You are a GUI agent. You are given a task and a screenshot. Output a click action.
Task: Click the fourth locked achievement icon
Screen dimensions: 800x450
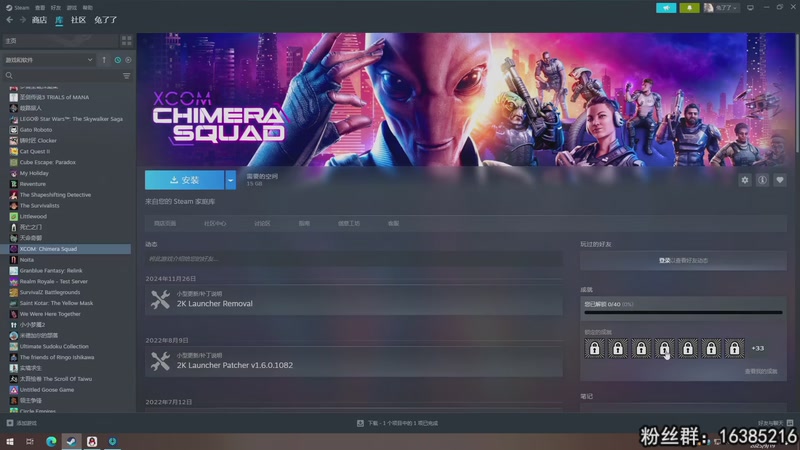(664, 348)
